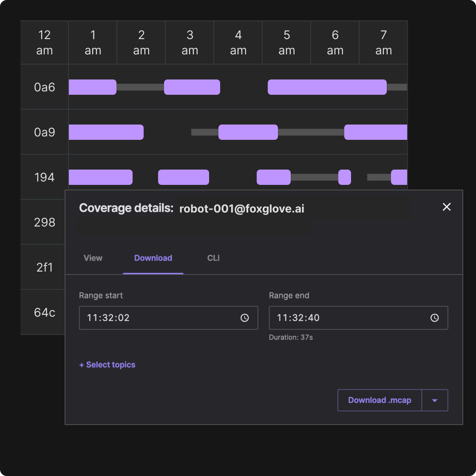The width and height of the screenshot is (476, 476).
Task: Select the Download tab
Action: tap(153, 258)
